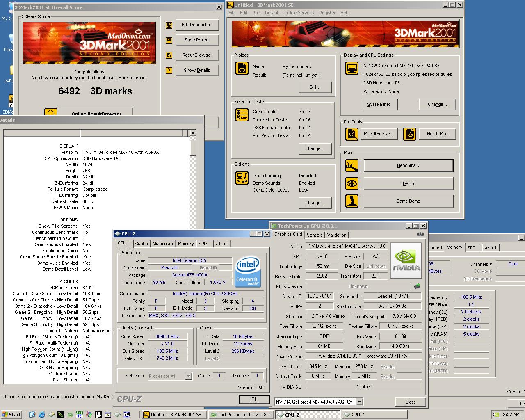Click TechPowerUp GPU-Z taskbar button
525x420 pixels.
240,415
